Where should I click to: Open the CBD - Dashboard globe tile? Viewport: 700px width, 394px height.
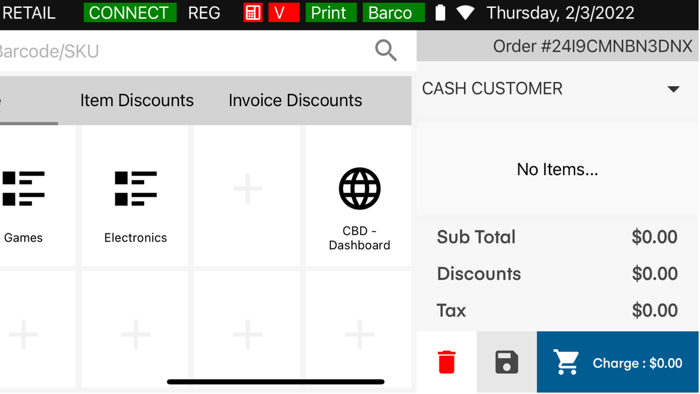pos(359,196)
